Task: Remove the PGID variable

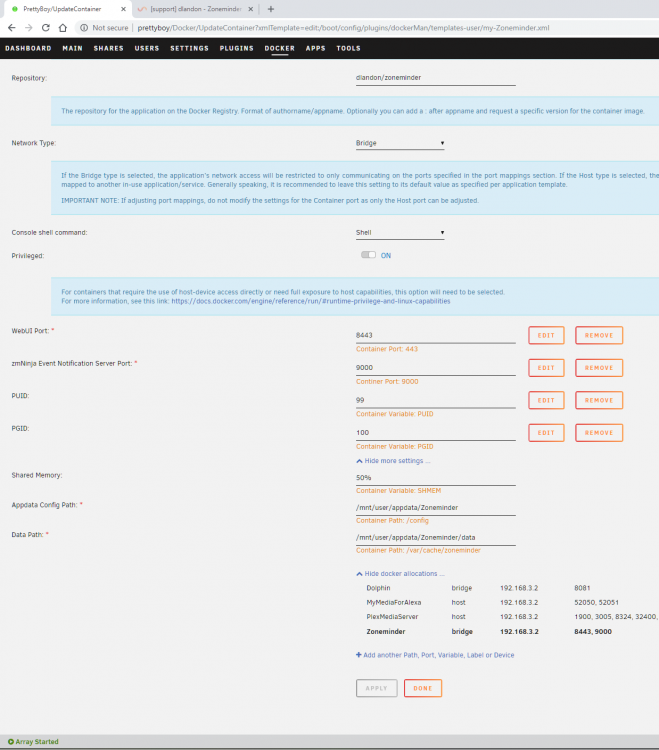Action: point(599,433)
